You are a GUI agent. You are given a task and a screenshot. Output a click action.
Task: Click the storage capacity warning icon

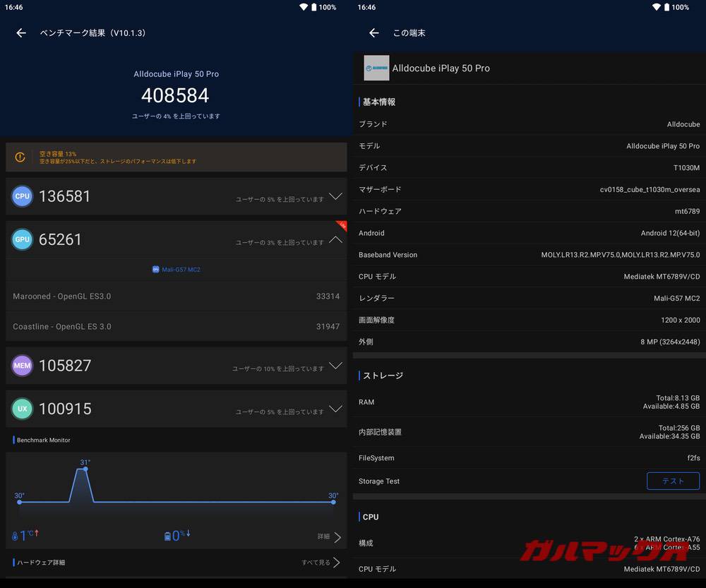coord(20,157)
